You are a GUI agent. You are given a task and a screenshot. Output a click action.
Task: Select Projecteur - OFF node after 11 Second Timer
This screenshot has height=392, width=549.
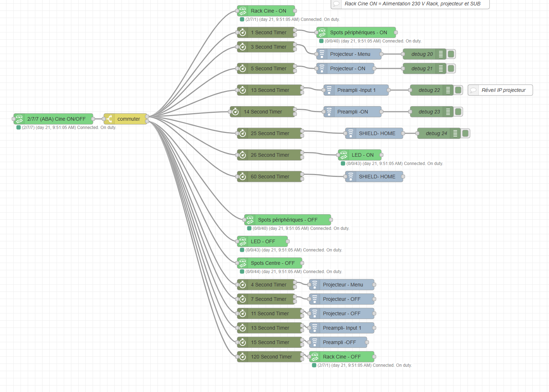342,313
